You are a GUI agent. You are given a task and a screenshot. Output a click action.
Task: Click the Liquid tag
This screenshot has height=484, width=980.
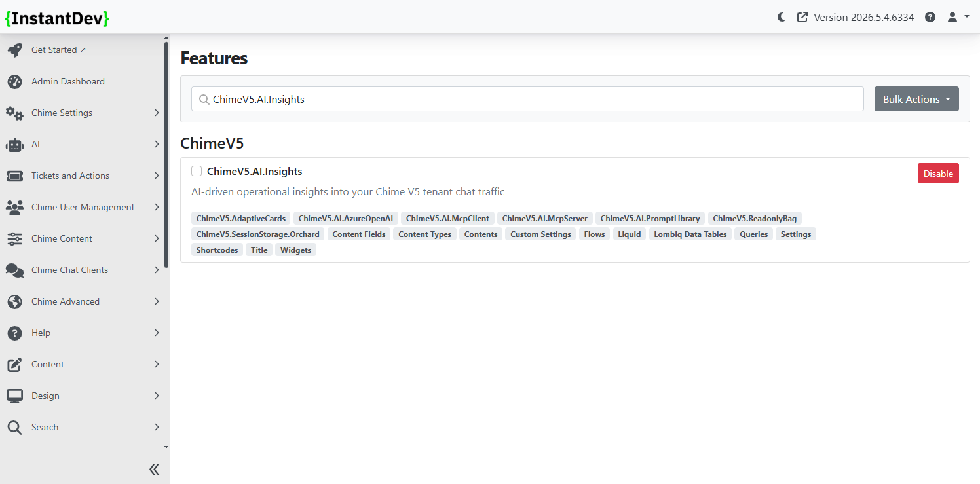tap(630, 234)
